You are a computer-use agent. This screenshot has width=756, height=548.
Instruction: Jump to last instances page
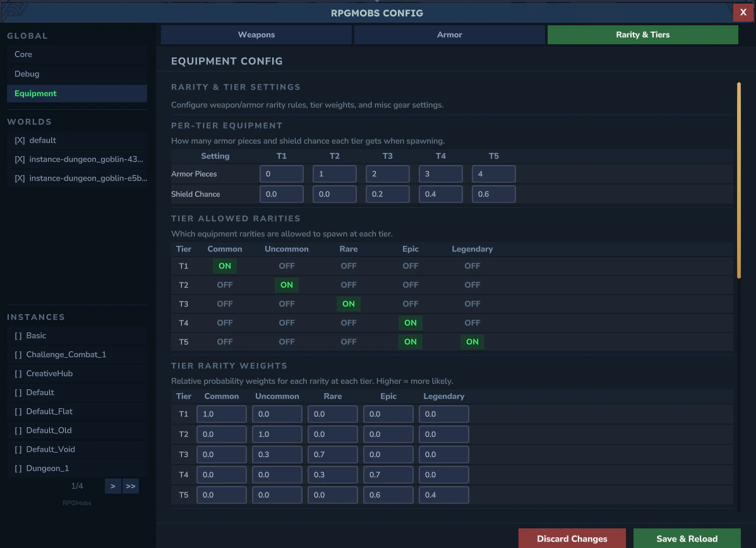[131, 486]
